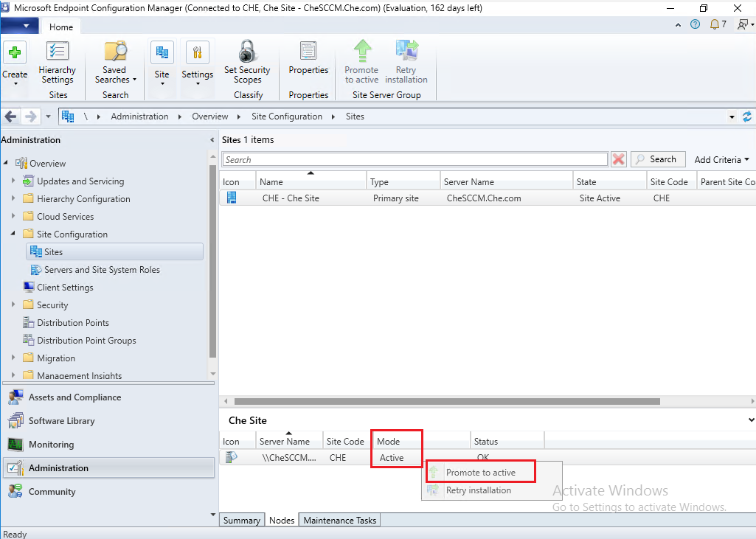Open the Saved Searches ribbon menu

point(115,63)
